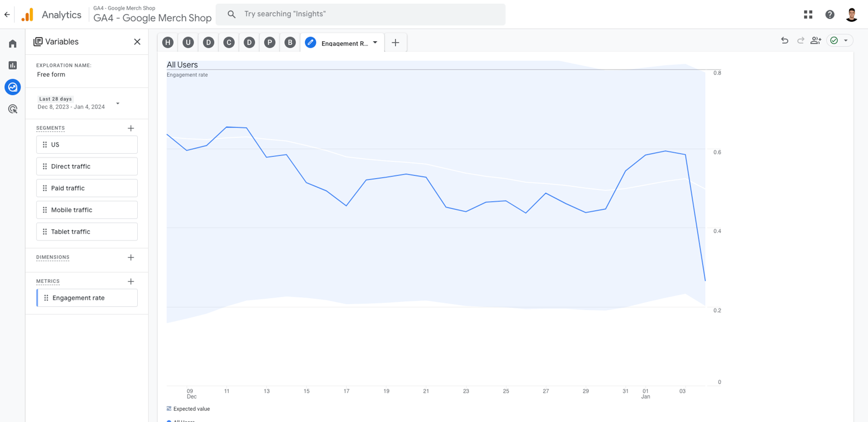Close the Variables panel
Viewport: 868px width, 422px height.
coord(137,42)
